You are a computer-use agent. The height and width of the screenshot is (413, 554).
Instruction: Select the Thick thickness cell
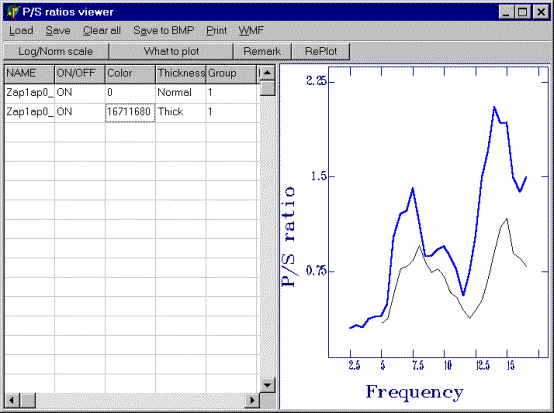coord(181,112)
